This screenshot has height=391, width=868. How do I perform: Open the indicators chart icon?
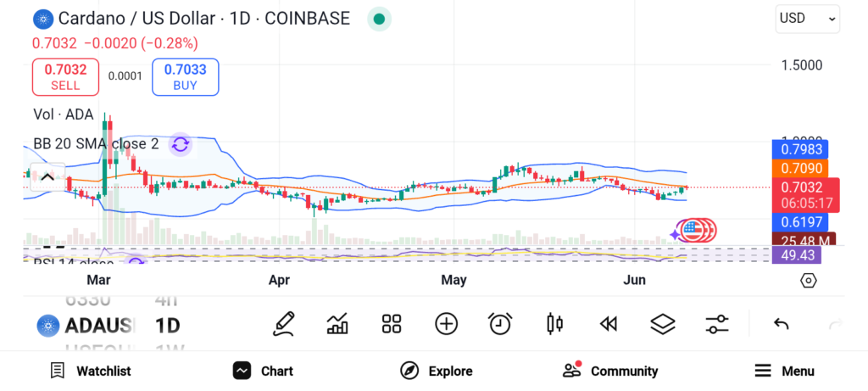[337, 323]
